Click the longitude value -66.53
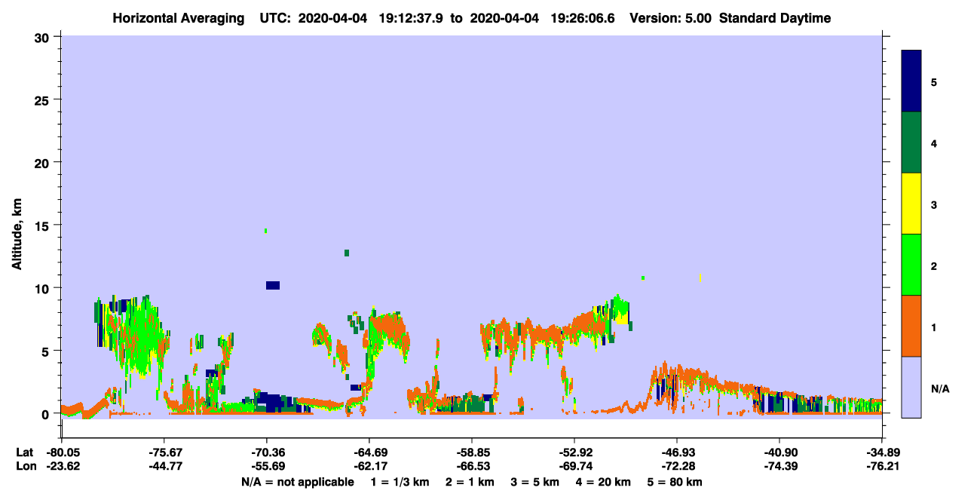Image resolution: width=980 pixels, height=503 pixels. (x=472, y=467)
